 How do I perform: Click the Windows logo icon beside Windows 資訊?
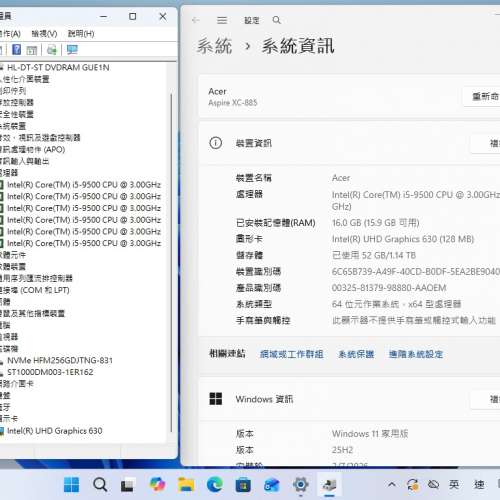(x=216, y=399)
